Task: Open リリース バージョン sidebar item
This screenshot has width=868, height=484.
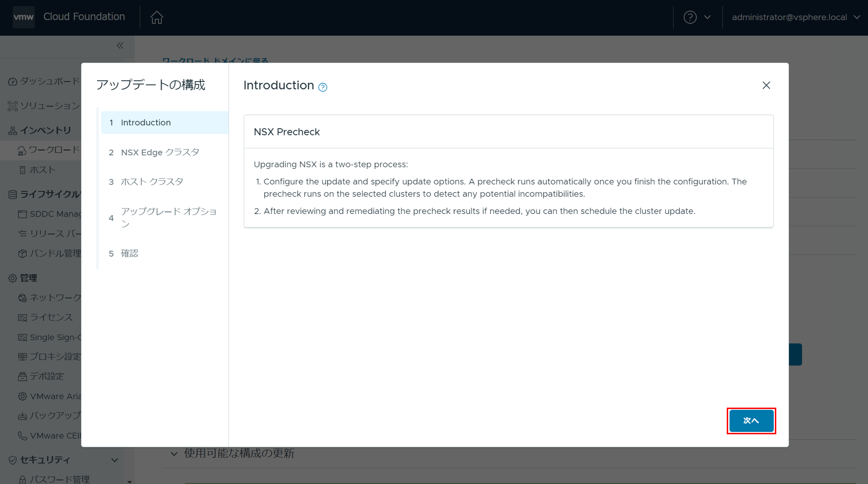Action: (49, 234)
